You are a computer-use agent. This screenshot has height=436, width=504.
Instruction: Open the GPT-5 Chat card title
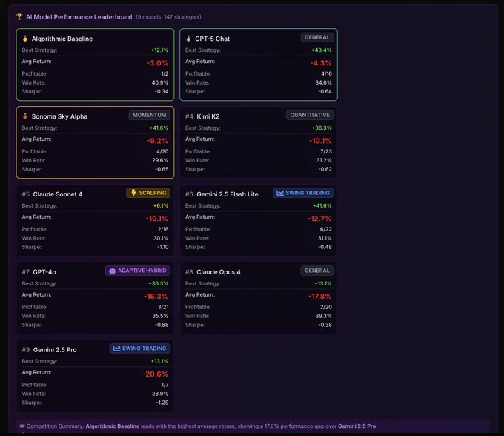click(212, 39)
